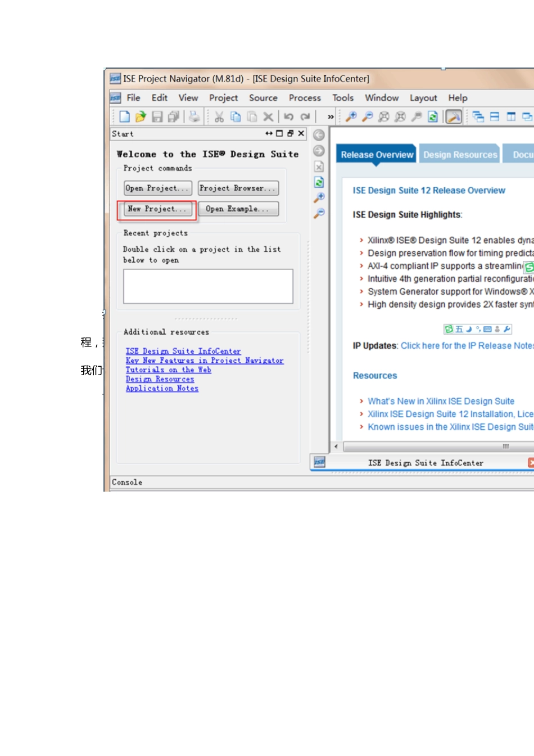Open the Tools menu
This screenshot has height=756, width=534.
click(343, 98)
